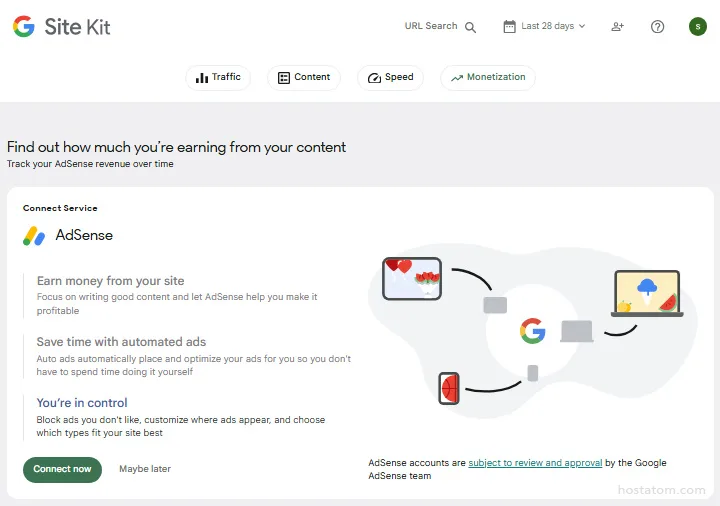Click the Traffic bar chart icon
720x506 pixels.
(202, 78)
